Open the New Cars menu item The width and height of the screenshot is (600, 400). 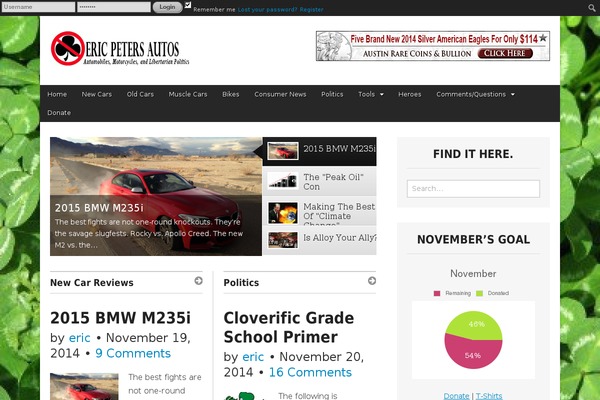pyautogui.click(x=96, y=94)
